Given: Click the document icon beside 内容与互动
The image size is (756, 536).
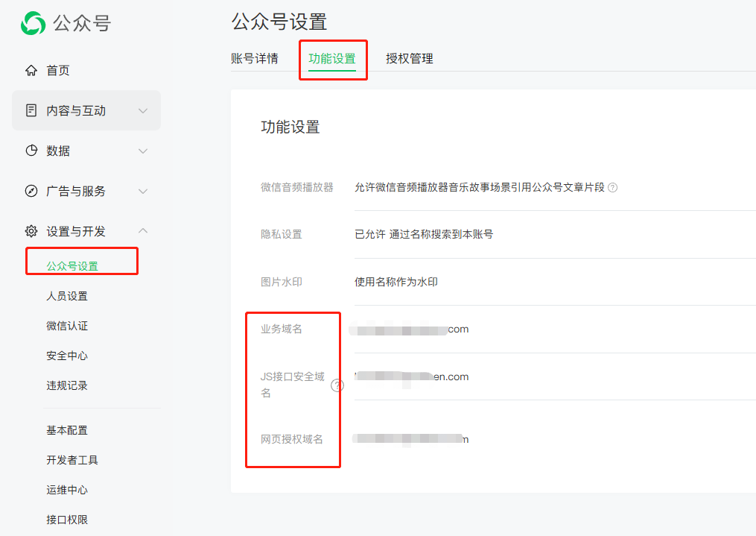Looking at the screenshot, I should coord(31,110).
